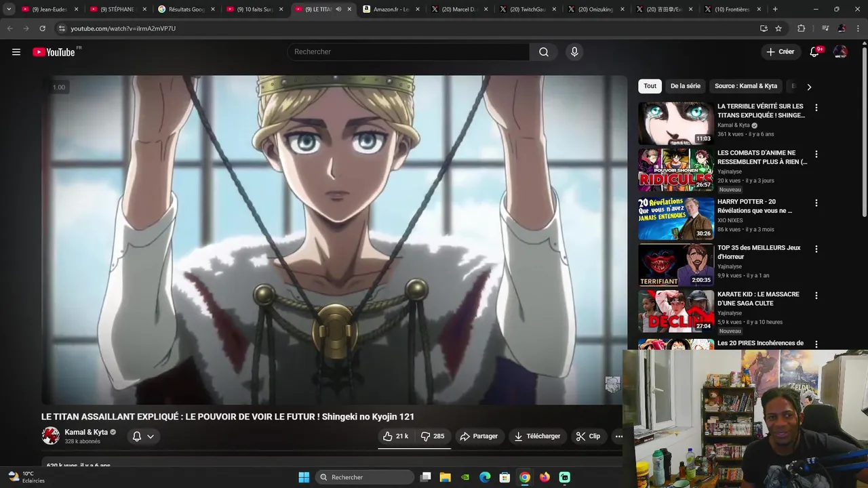The image size is (868, 488).
Task: Click the Télécharger download button
Action: [537, 436]
